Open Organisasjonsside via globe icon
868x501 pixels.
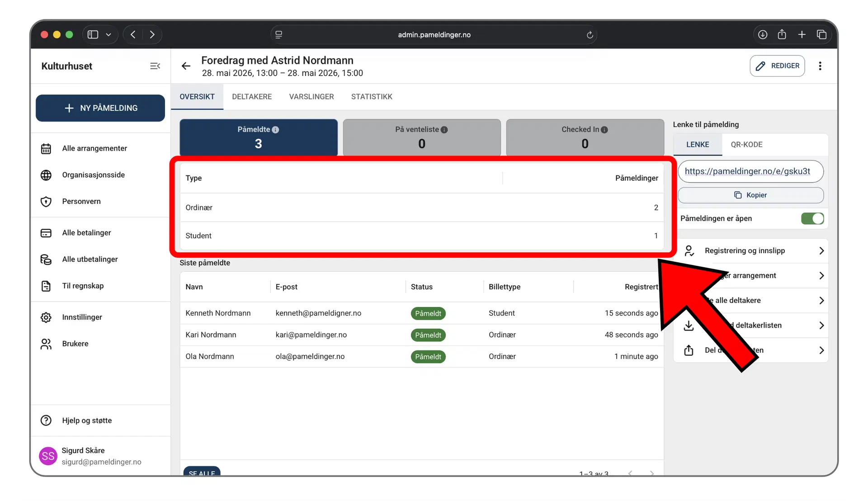46,175
